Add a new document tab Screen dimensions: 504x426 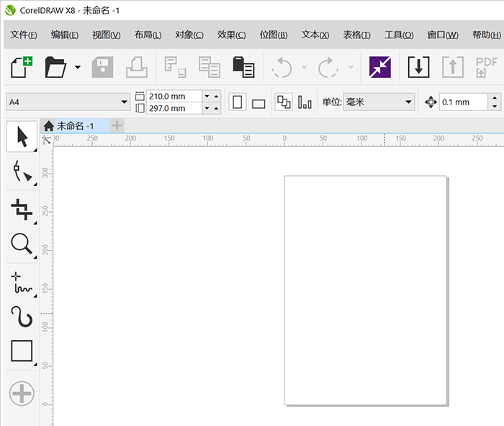[117, 126]
